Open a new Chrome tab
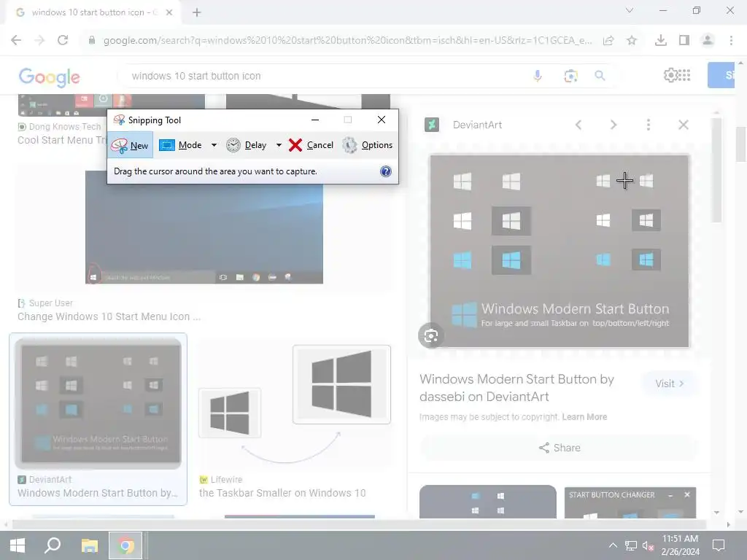The height and width of the screenshot is (560, 747). pyautogui.click(x=197, y=12)
